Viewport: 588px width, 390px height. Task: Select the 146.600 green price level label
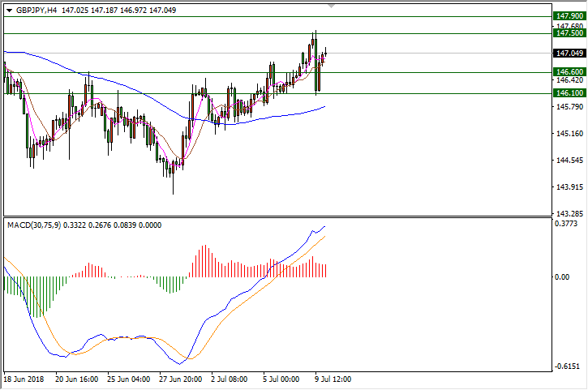(x=569, y=71)
